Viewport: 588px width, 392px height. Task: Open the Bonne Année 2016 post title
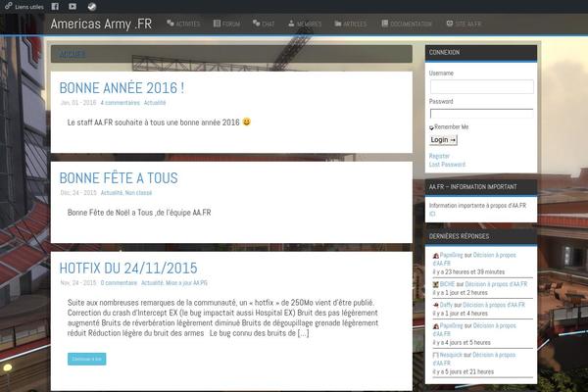point(122,88)
